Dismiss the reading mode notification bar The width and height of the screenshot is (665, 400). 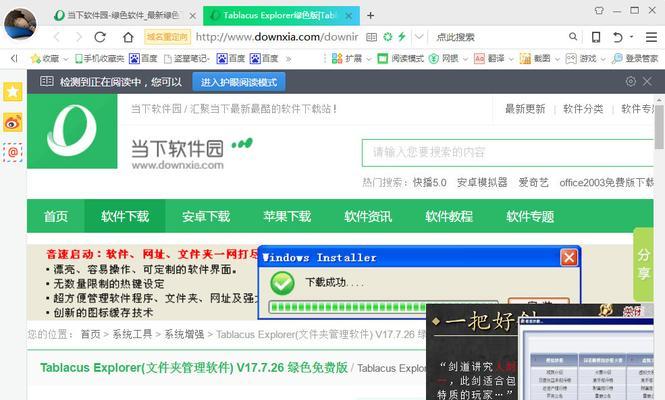tap(647, 81)
